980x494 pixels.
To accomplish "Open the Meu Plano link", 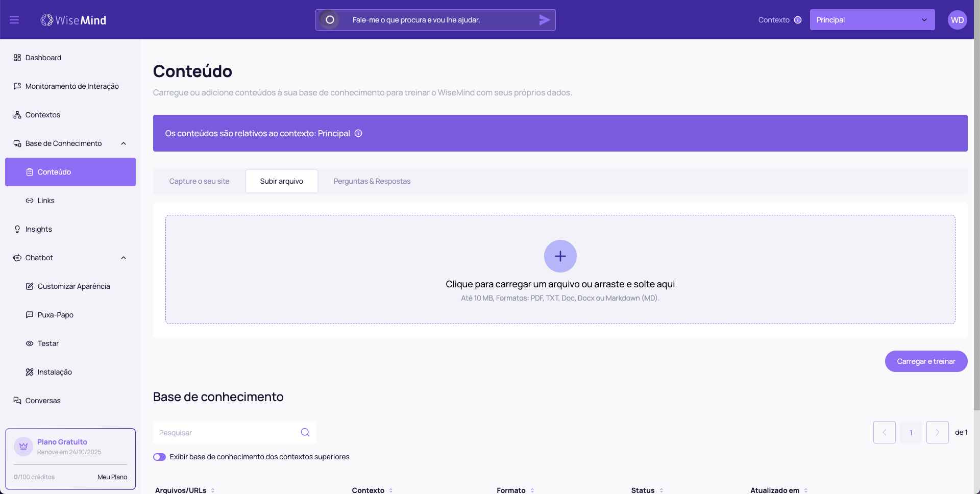I will [112, 477].
